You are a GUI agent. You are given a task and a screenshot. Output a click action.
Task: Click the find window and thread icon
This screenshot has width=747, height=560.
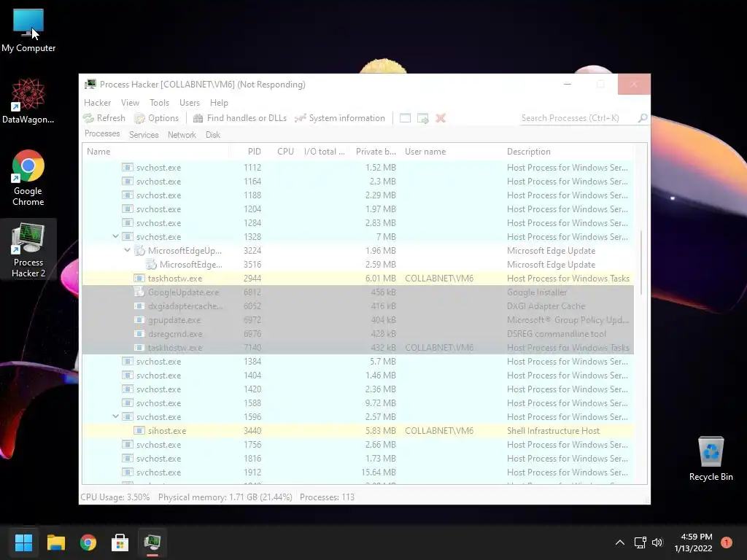pos(422,118)
